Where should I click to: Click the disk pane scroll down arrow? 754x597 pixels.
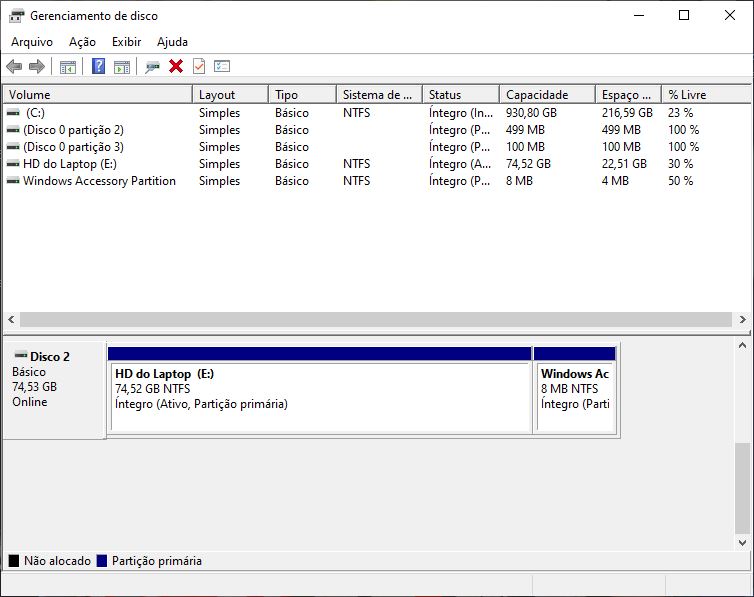coord(742,543)
